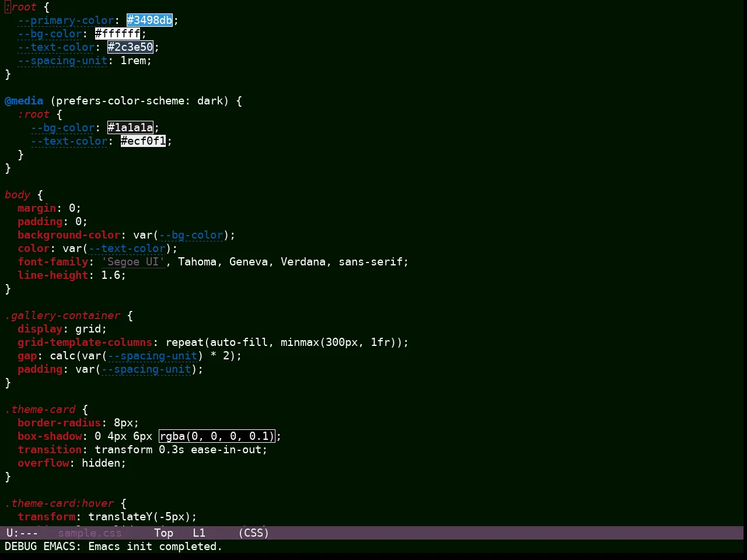Click the #ffffff color value highlight
Viewport: 747px width, 560px height.
point(118,34)
